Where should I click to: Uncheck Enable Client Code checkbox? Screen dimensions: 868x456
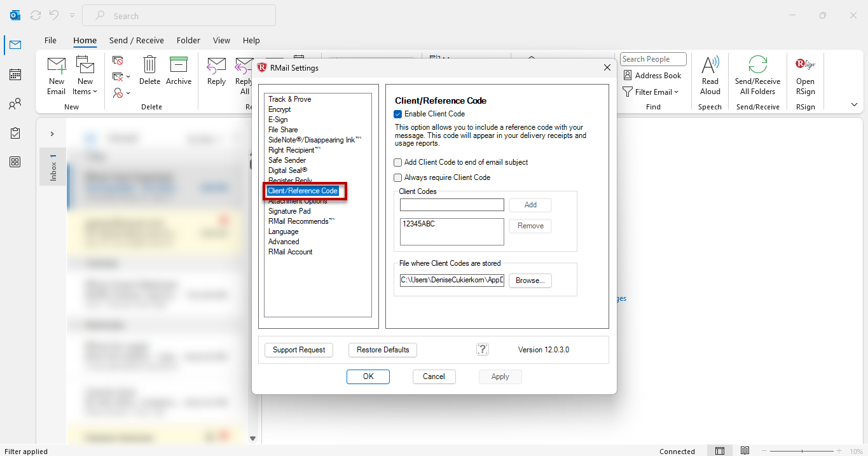(398, 114)
